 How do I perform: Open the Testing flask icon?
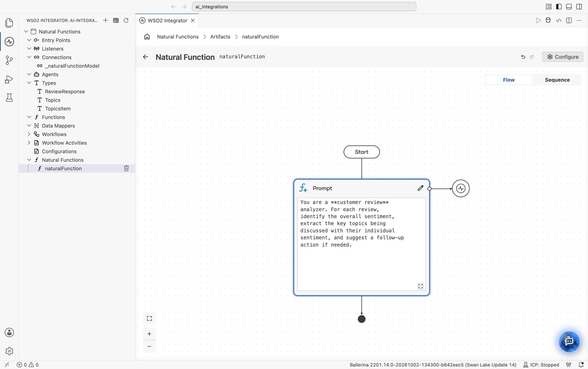click(x=9, y=98)
